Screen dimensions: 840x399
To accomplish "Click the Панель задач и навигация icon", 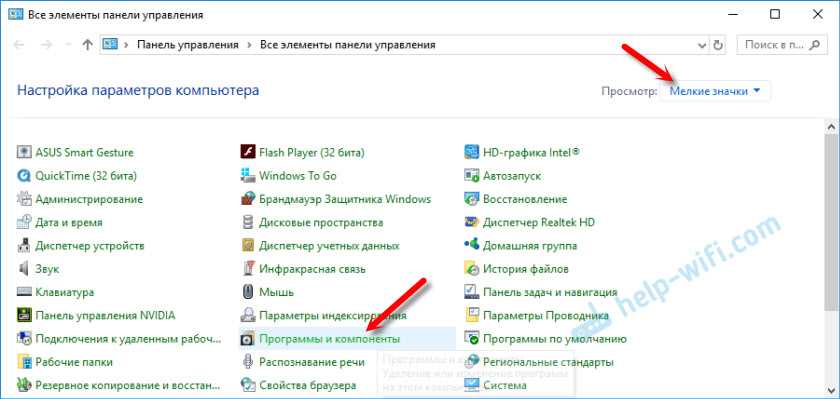I will coord(471,292).
